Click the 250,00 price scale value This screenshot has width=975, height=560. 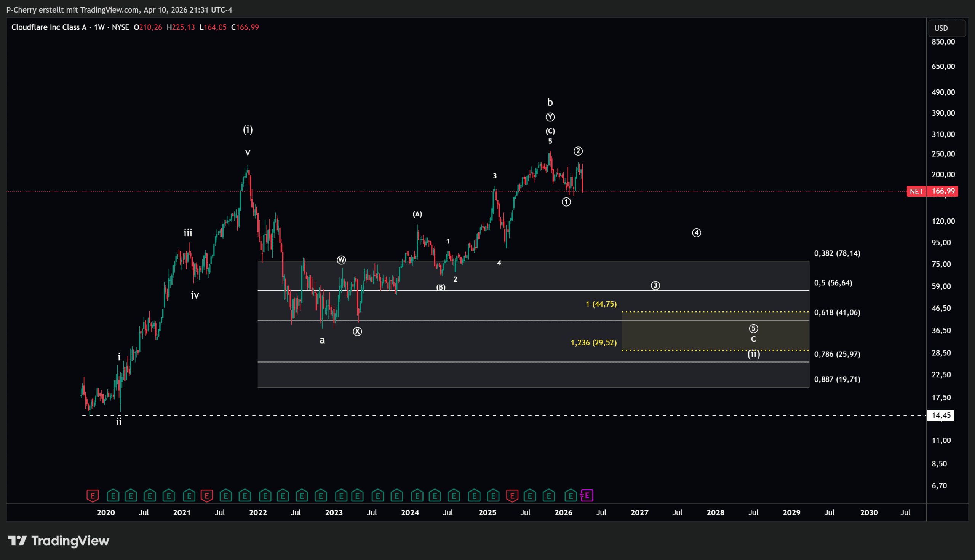(x=943, y=154)
